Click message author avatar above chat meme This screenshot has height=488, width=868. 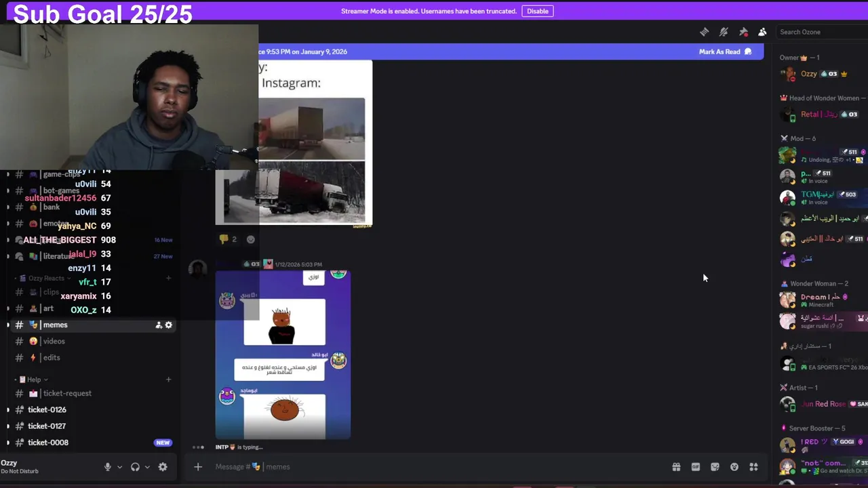[197, 269]
